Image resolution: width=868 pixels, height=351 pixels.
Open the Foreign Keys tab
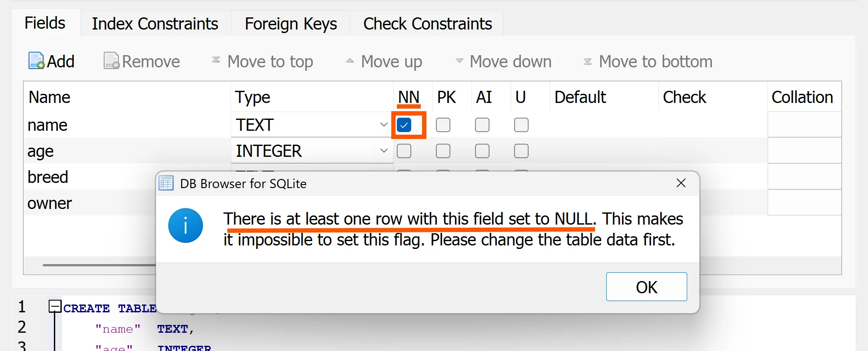pos(291,24)
